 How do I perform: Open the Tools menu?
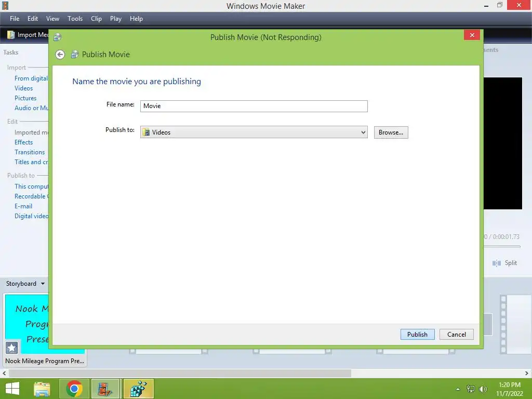(75, 19)
